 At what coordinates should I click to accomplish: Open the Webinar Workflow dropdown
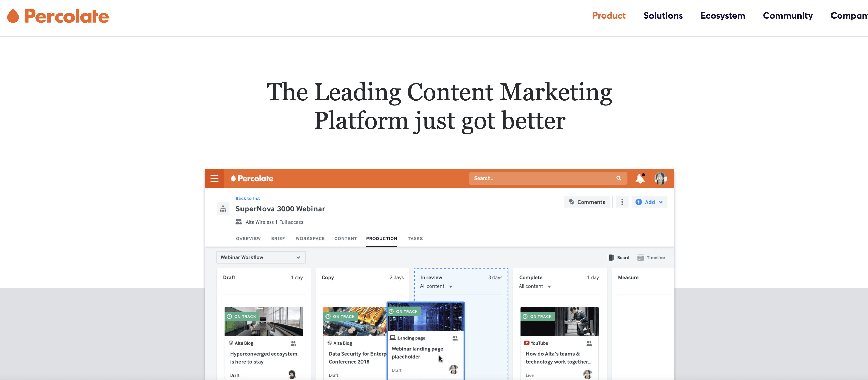point(261,257)
